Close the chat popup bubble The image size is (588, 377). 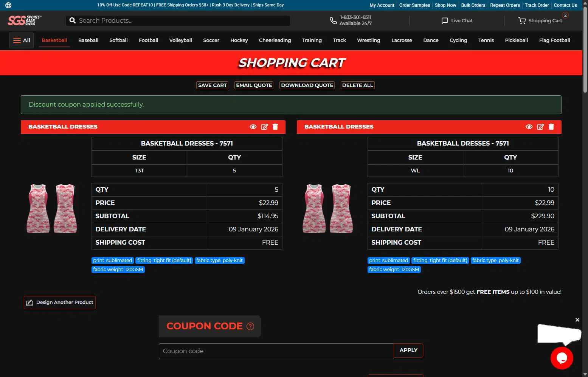(577, 320)
